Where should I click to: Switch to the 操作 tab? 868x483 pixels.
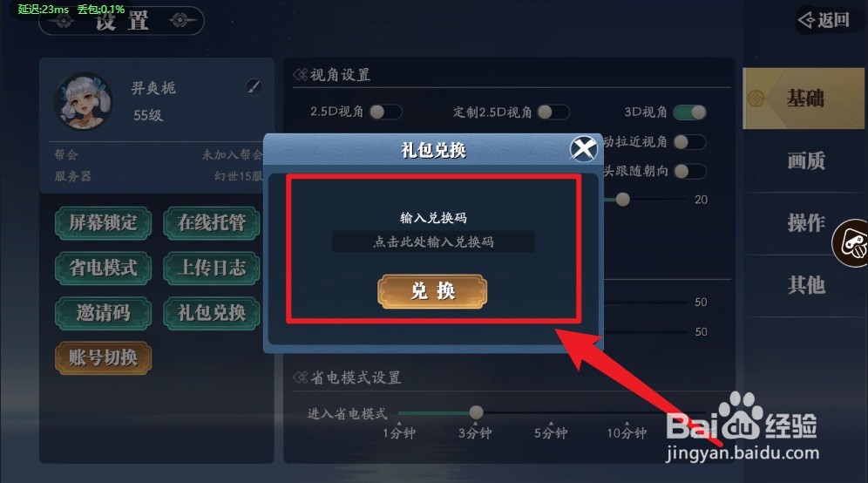[805, 223]
